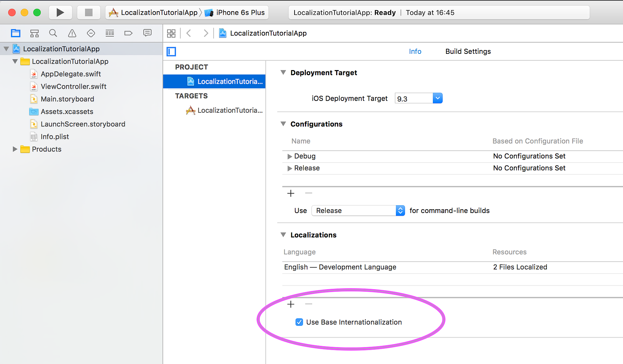623x364 pixels.
Task: Add a new configuration with plus
Action: [x=291, y=193]
